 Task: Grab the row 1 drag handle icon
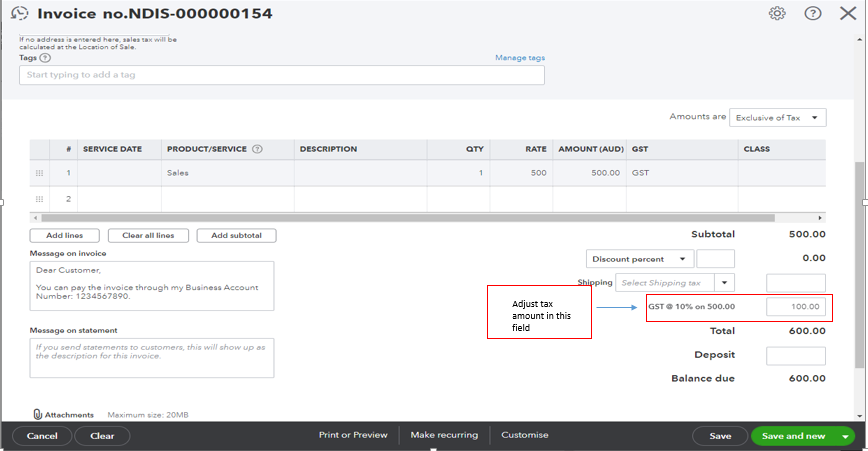click(x=40, y=173)
